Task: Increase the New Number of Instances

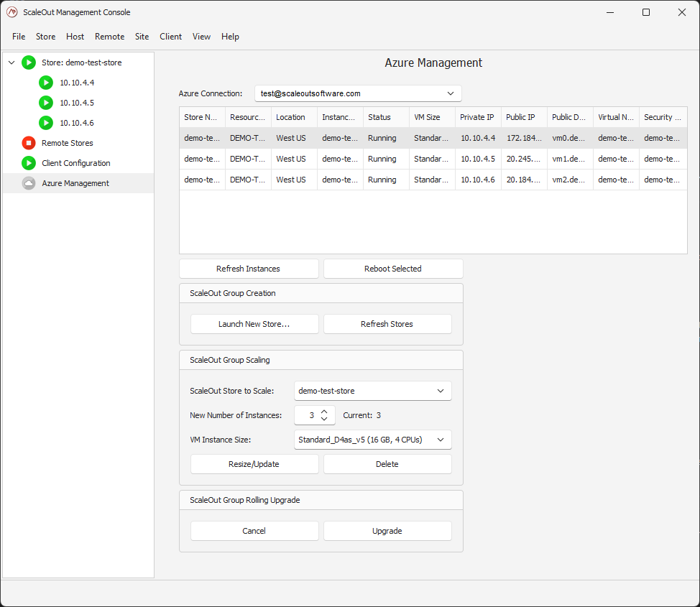Action: coord(324,412)
